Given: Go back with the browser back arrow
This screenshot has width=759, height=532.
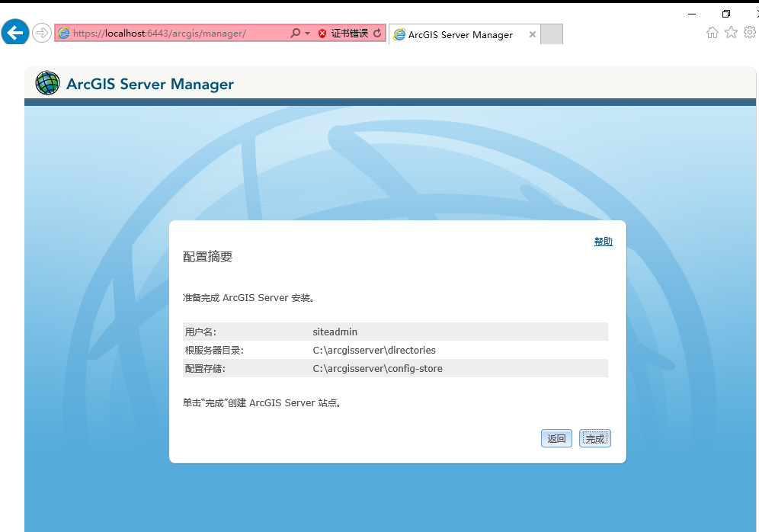Looking at the screenshot, I should point(15,33).
